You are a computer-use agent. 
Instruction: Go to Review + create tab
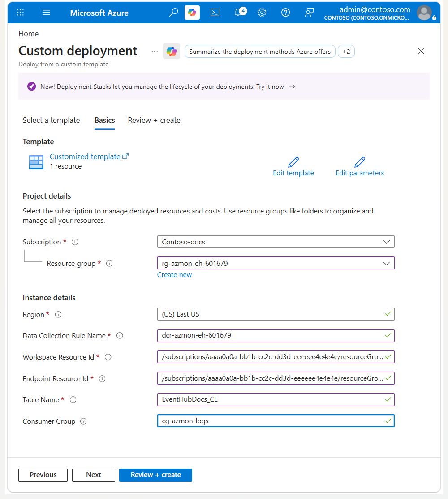pyautogui.click(x=154, y=120)
